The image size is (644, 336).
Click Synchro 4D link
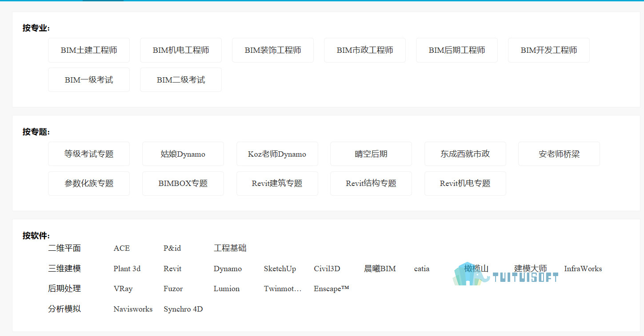point(183,309)
